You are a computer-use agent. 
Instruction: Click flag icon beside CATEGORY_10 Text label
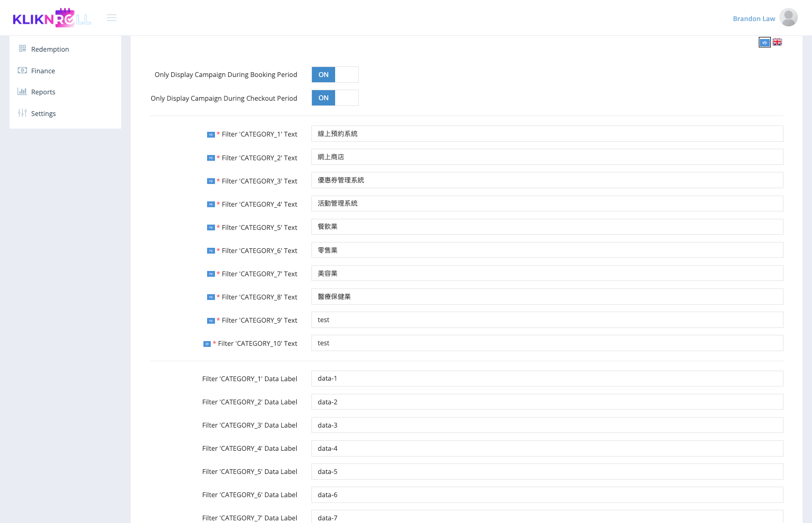tap(207, 344)
